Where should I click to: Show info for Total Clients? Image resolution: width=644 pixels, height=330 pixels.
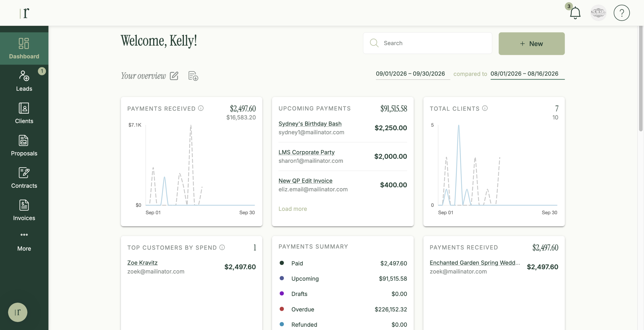click(485, 108)
